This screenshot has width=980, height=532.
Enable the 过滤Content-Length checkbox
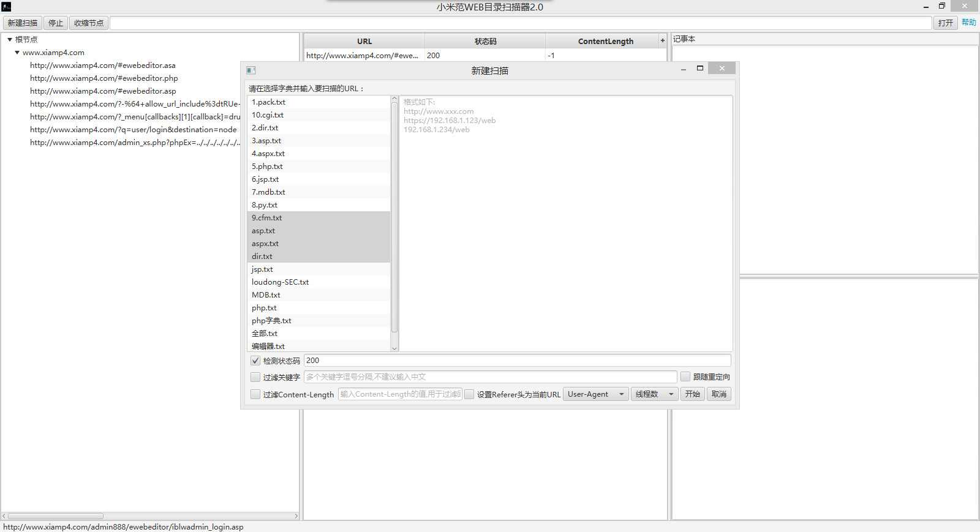pyautogui.click(x=255, y=394)
